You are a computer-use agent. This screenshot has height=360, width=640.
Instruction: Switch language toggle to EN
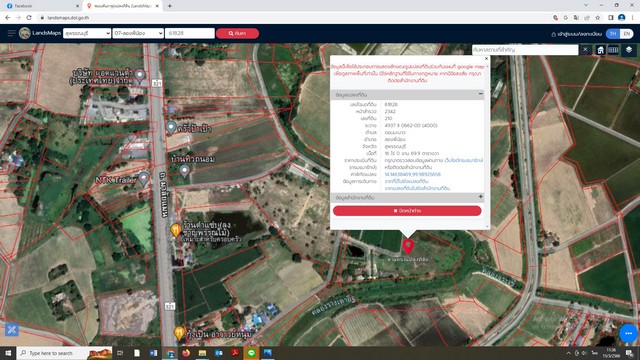tap(627, 34)
